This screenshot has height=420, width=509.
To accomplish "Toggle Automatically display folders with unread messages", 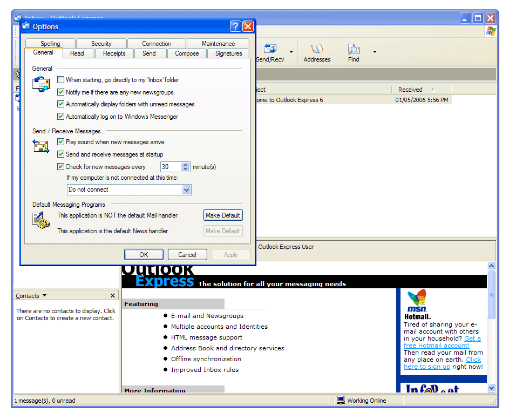I will (x=60, y=104).
